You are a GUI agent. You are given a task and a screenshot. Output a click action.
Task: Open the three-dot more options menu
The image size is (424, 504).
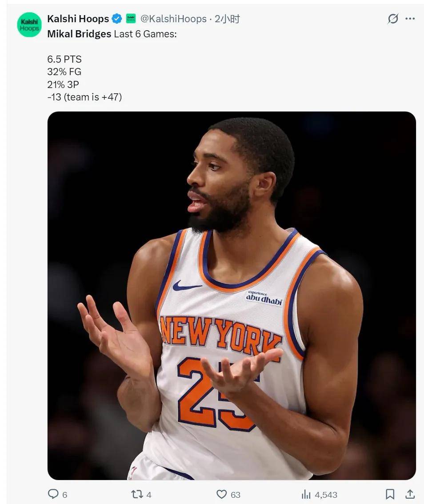[410, 19]
